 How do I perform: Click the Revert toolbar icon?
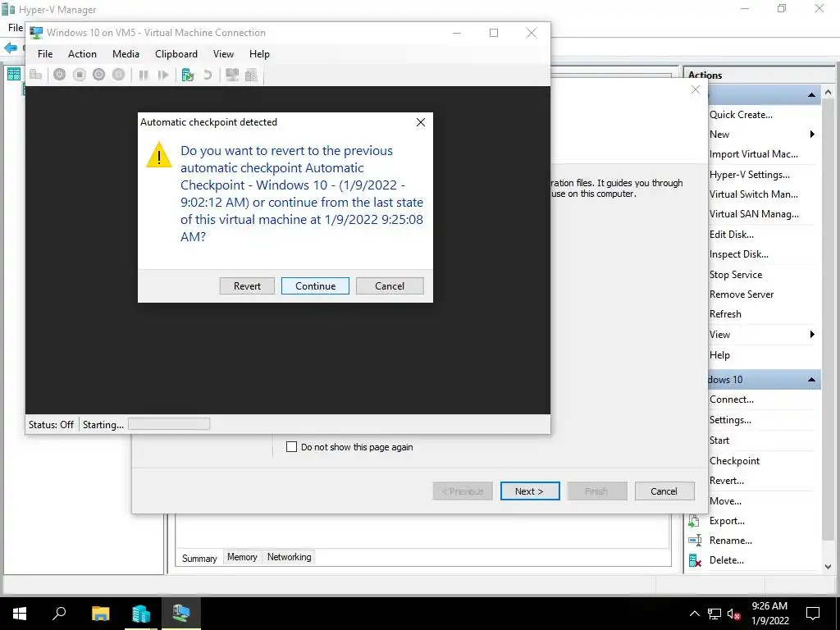[208, 75]
